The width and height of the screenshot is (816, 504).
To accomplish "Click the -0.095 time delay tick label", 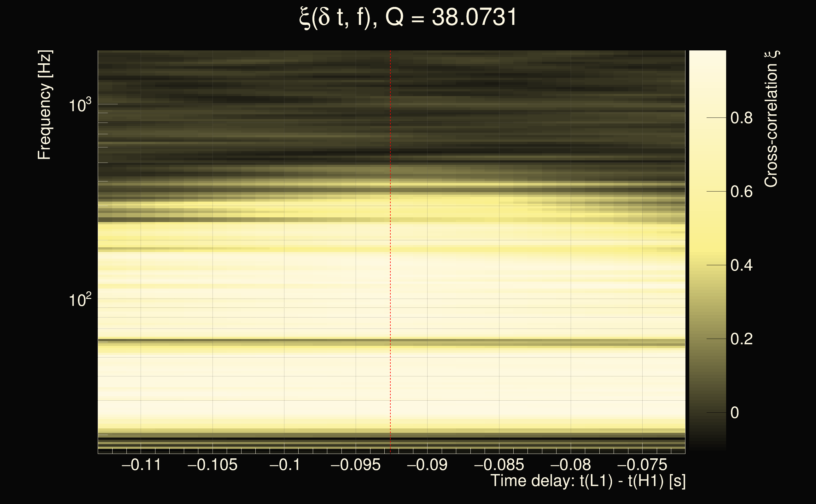I will 356,465.
